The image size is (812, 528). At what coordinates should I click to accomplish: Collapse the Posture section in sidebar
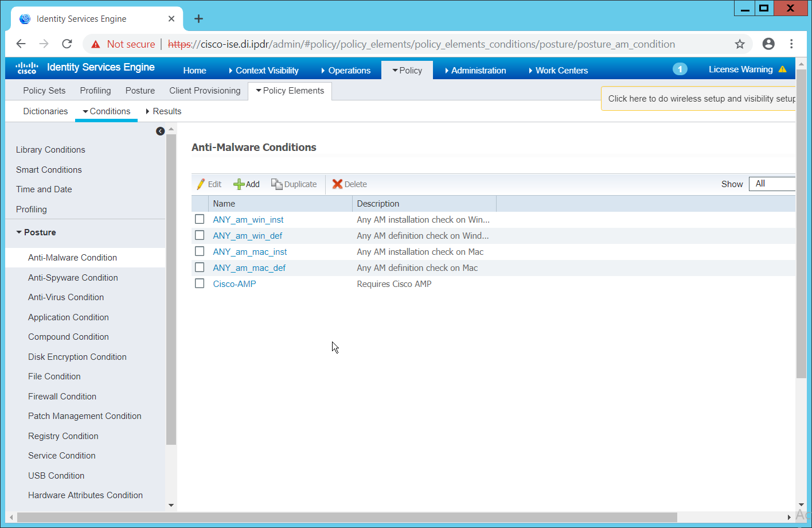[x=36, y=232]
